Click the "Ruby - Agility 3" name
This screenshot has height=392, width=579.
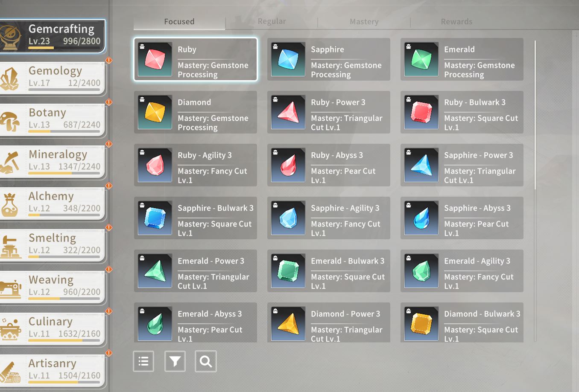tap(205, 155)
